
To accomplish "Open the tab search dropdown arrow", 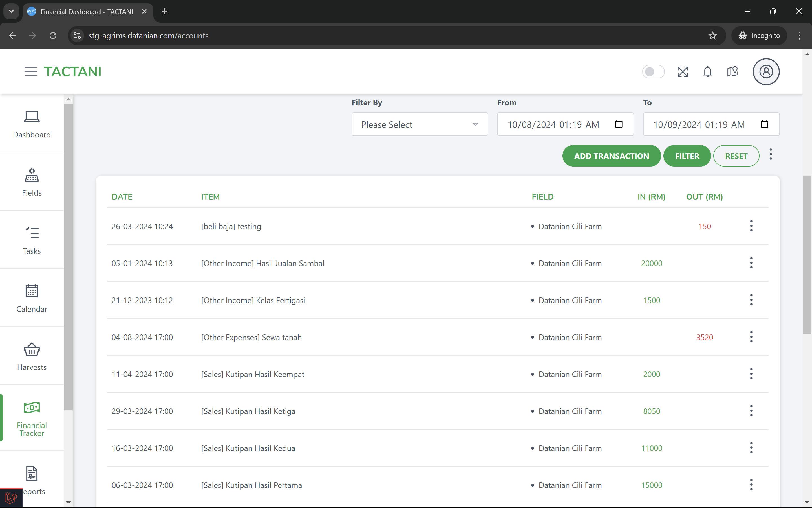I will 11,11.
